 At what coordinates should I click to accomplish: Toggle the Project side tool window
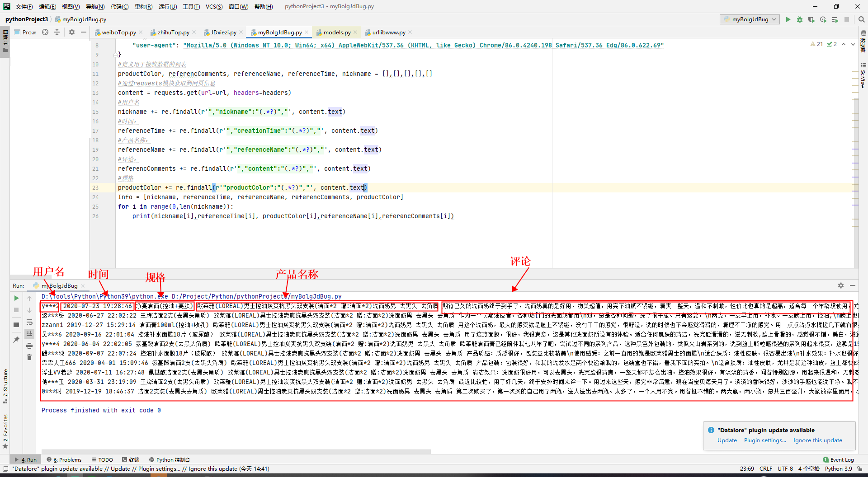point(5,40)
